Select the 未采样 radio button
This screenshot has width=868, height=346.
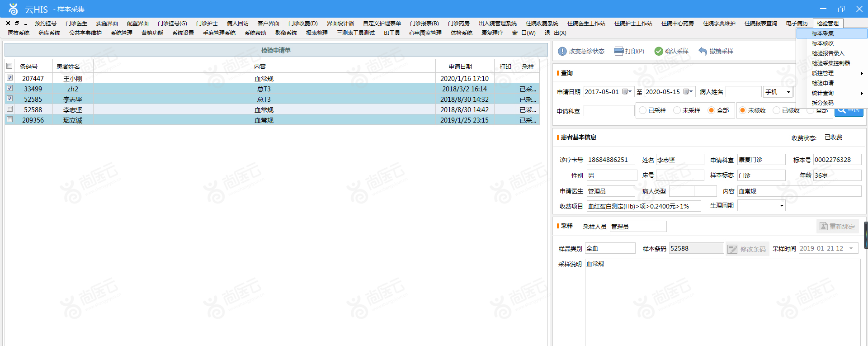point(677,110)
